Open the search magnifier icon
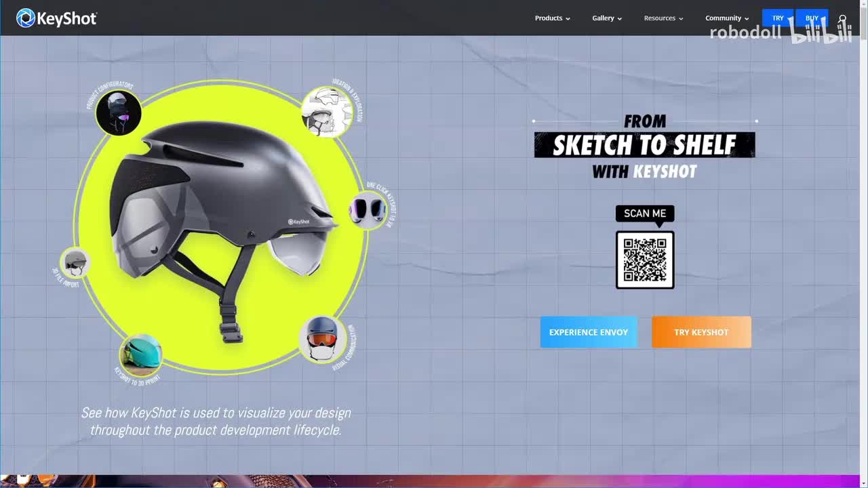 [x=842, y=19]
